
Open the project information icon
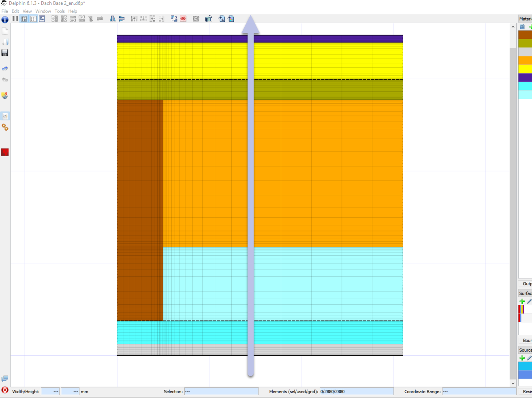pos(5,19)
